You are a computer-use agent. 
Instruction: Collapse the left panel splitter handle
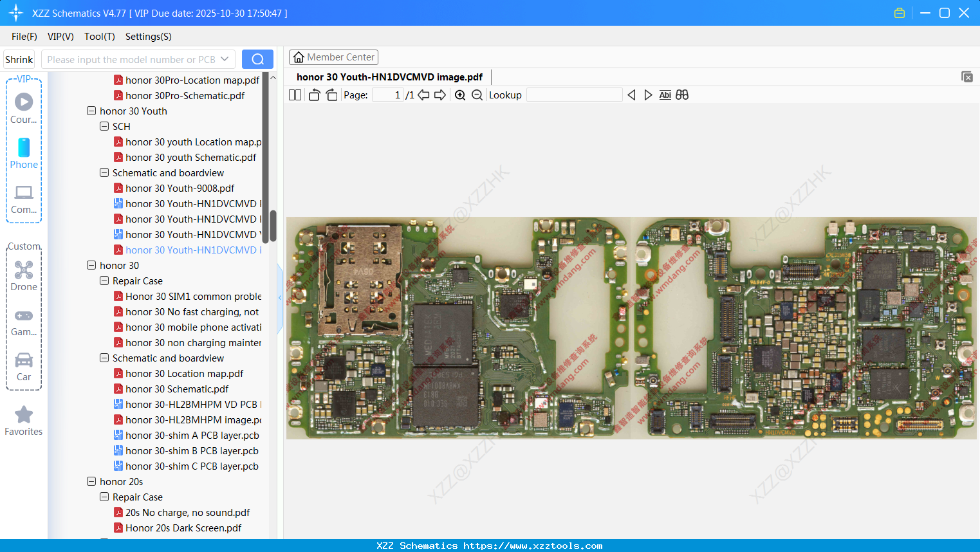point(280,297)
